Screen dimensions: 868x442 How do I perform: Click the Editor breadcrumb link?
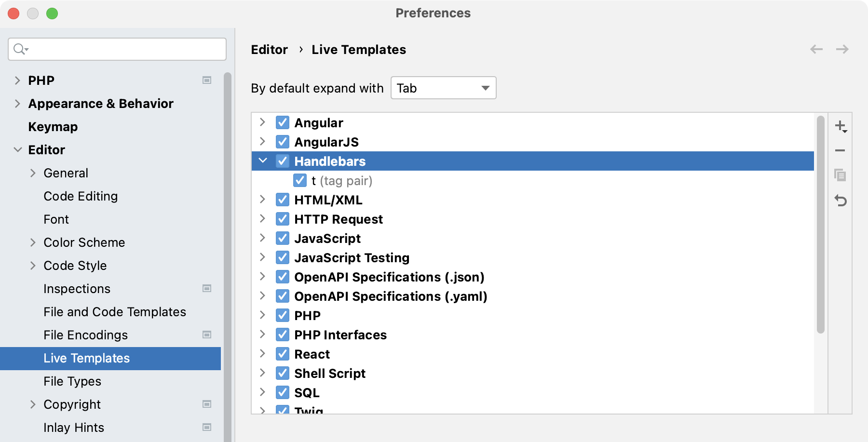click(269, 49)
